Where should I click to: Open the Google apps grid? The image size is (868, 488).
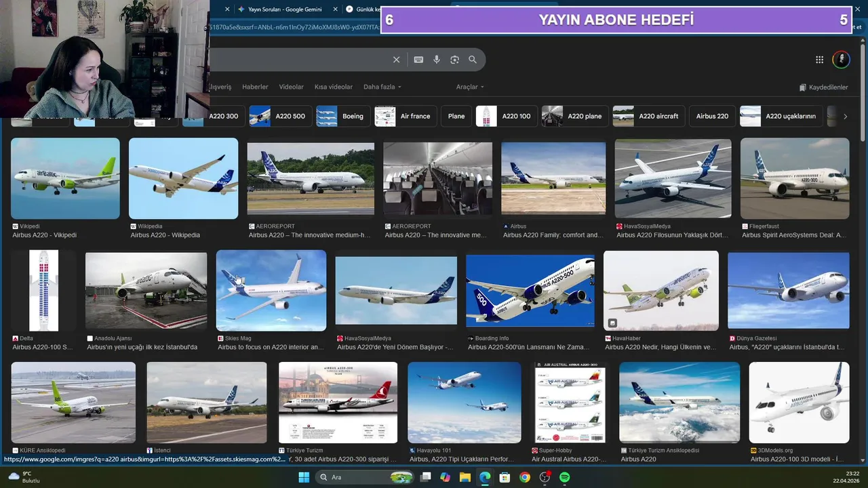click(x=819, y=60)
